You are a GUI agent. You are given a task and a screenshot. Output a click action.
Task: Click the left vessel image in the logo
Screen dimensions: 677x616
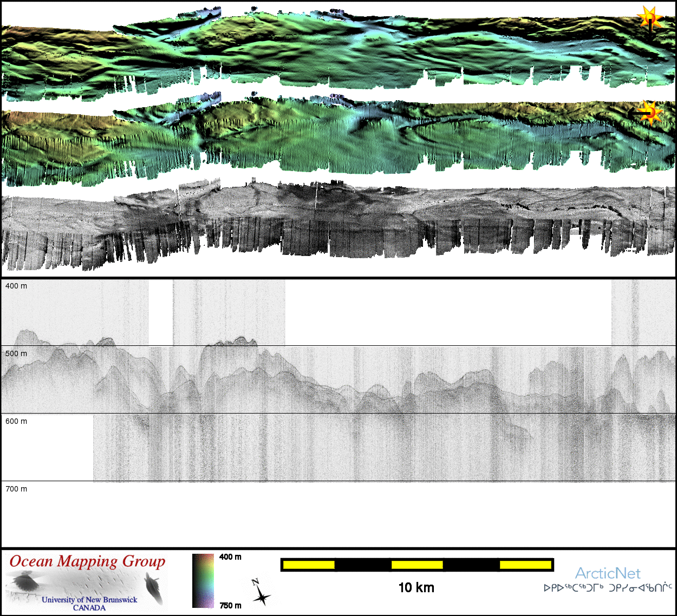(23, 582)
